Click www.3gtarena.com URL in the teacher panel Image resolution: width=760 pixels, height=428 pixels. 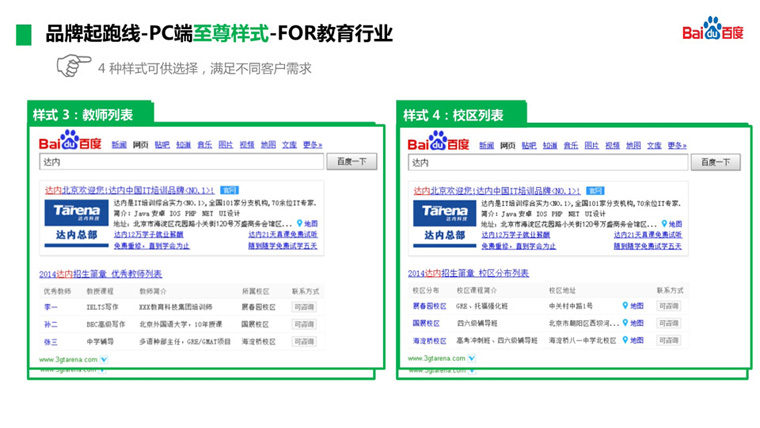[68, 360]
